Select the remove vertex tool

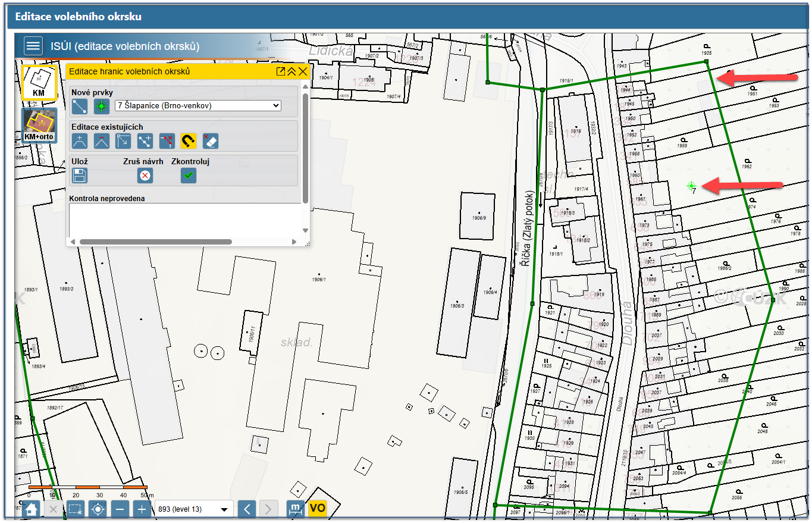(102, 141)
